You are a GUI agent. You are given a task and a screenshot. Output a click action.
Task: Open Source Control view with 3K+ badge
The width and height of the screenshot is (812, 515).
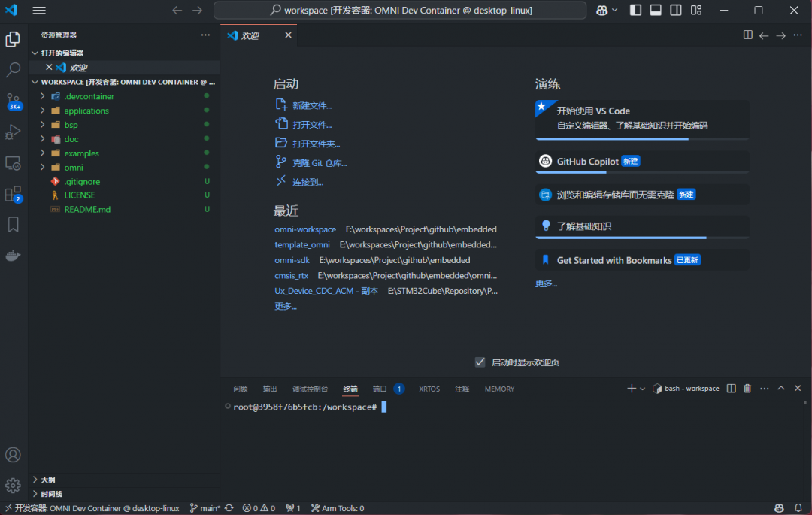coord(13,101)
